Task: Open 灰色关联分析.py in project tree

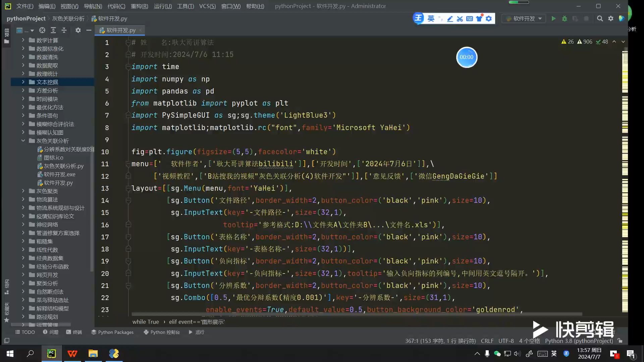Action: tap(63, 166)
